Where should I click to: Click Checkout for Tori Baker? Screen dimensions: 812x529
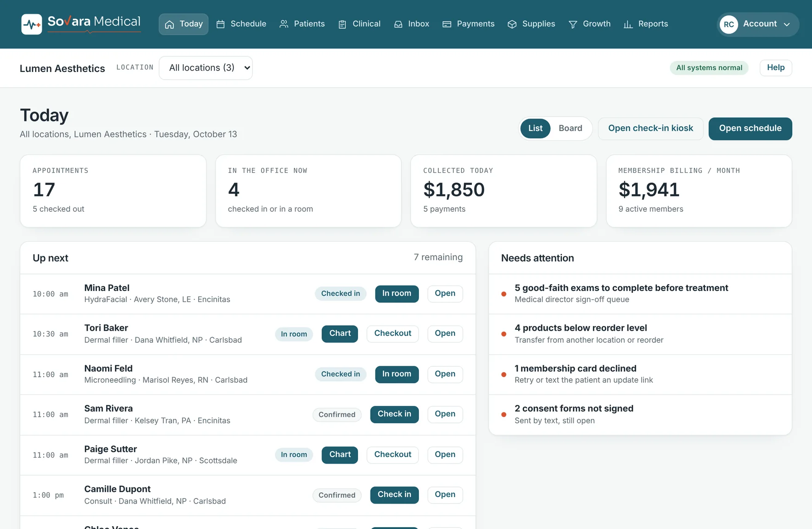(x=393, y=333)
